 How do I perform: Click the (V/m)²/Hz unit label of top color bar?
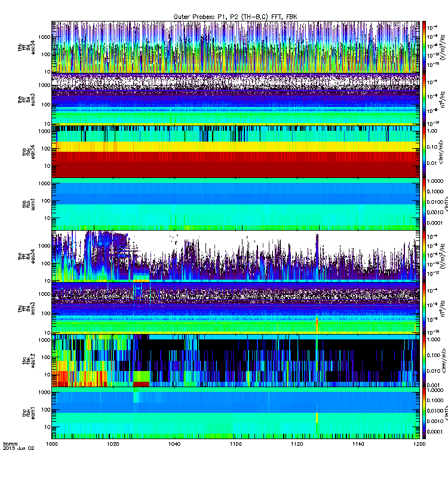click(444, 47)
